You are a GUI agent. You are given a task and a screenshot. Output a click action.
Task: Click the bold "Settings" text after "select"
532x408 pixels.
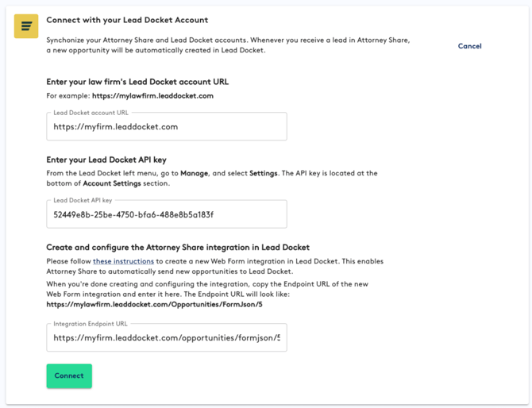[264, 173]
